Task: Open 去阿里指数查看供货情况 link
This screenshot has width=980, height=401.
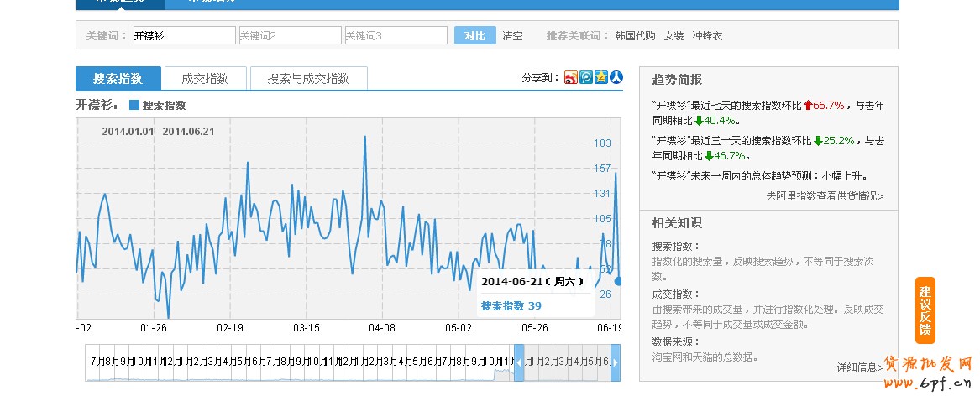Action: [825, 195]
